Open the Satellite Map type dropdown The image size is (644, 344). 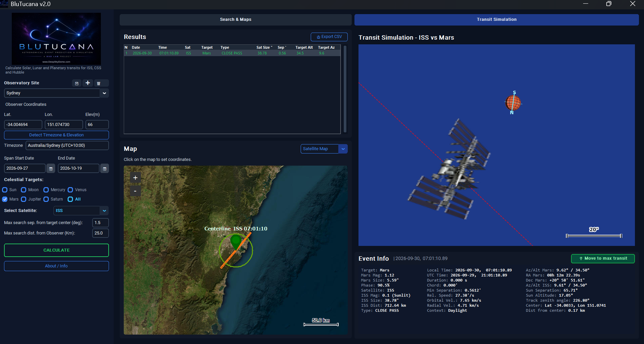tap(343, 149)
